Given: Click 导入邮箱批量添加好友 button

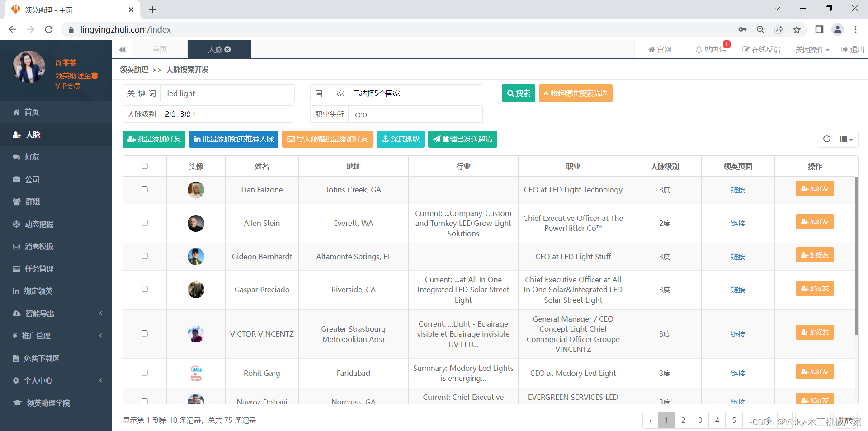Looking at the screenshot, I should click(x=327, y=139).
